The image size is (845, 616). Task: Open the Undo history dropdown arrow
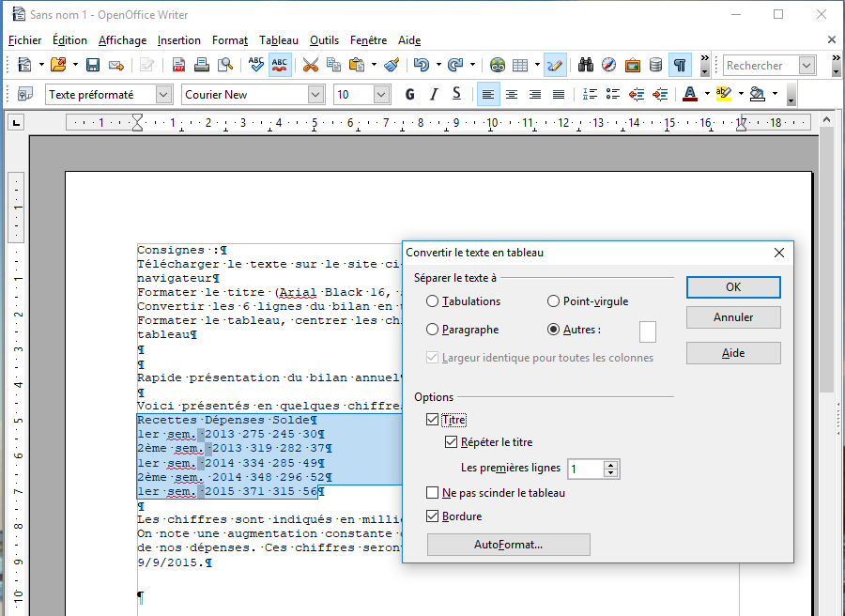click(x=438, y=65)
